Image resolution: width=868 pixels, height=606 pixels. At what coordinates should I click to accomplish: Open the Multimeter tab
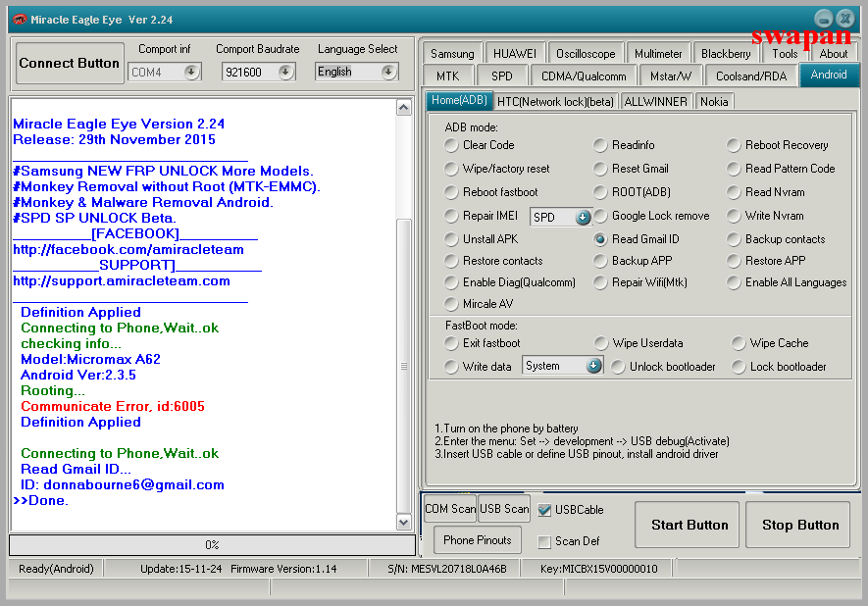click(658, 54)
